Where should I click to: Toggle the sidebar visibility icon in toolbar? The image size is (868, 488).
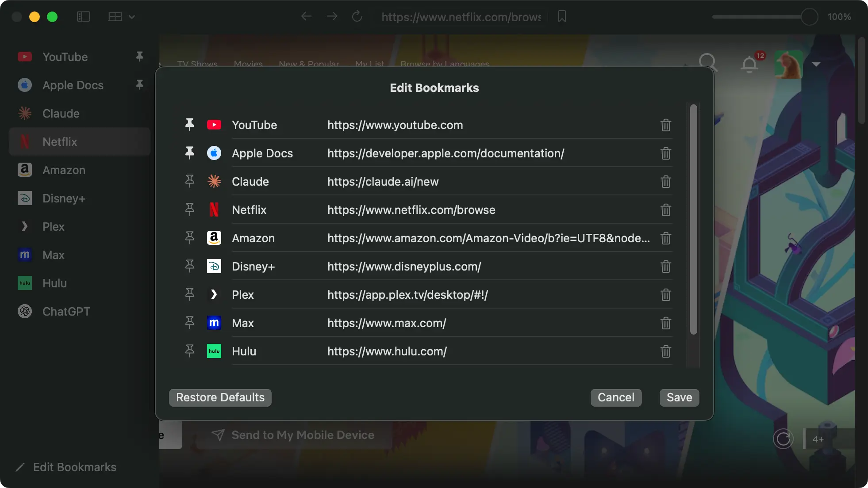point(83,17)
